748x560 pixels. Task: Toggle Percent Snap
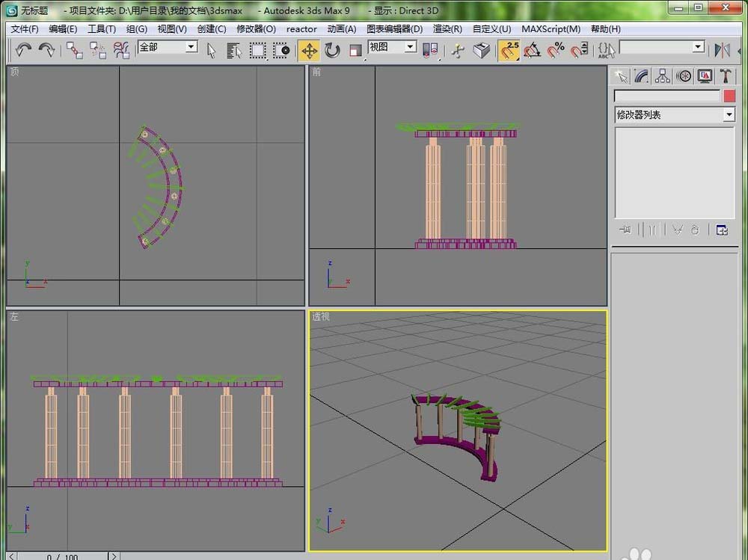556,50
